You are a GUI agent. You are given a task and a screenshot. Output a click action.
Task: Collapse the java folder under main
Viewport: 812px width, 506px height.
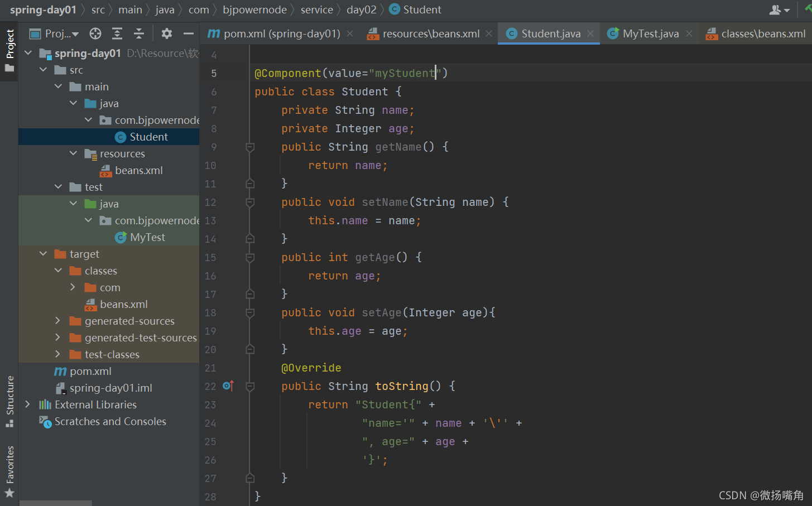point(74,103)
